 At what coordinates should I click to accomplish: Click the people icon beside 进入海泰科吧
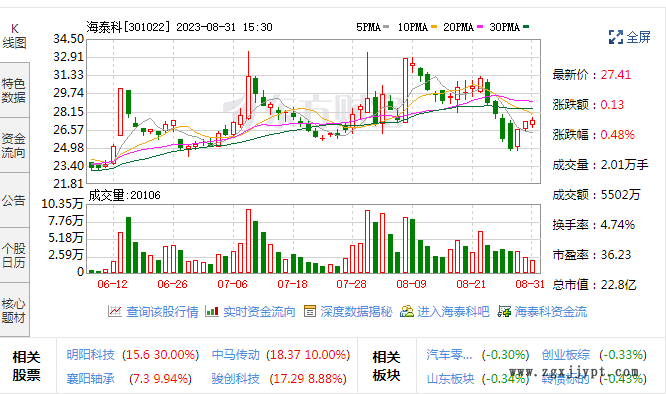click(406, 311)
